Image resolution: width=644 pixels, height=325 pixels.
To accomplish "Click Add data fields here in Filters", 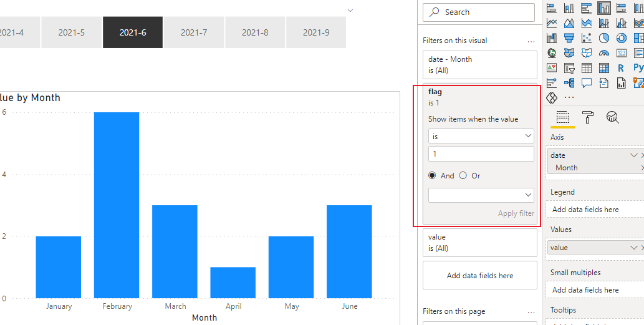I will tap(479, 275).
